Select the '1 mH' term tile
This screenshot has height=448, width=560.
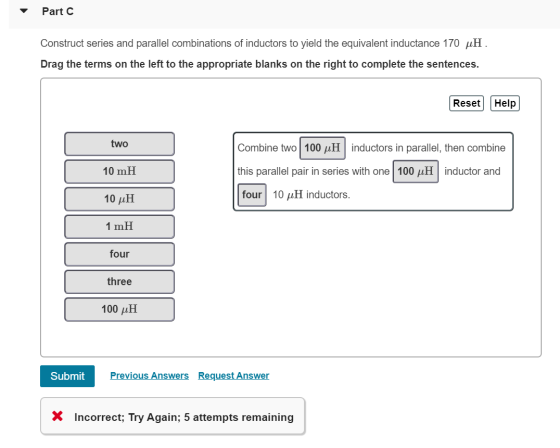tap(119, 226)
